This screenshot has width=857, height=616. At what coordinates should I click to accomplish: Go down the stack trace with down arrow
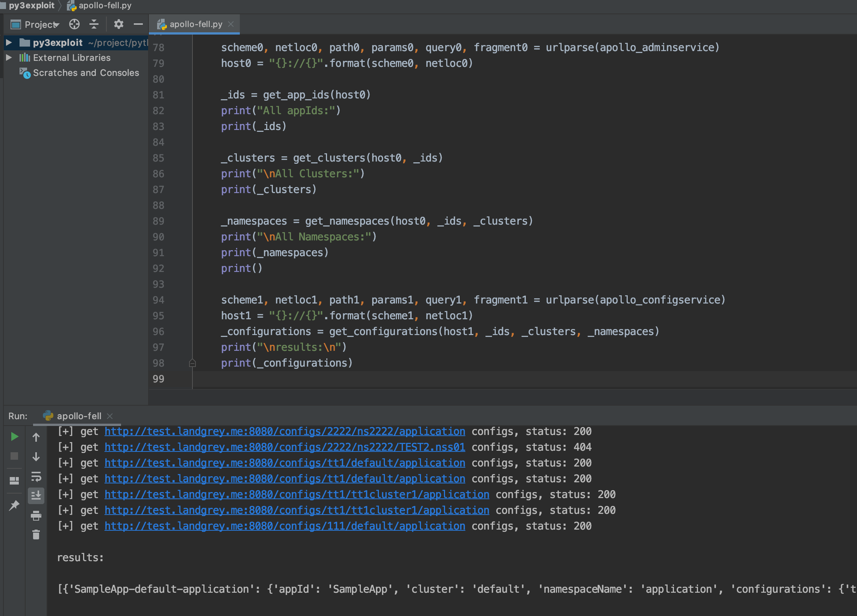(x=36, y=457)
